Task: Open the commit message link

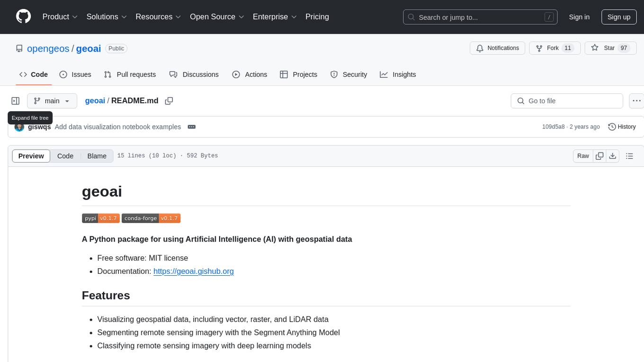Action: tap(118, 127)
